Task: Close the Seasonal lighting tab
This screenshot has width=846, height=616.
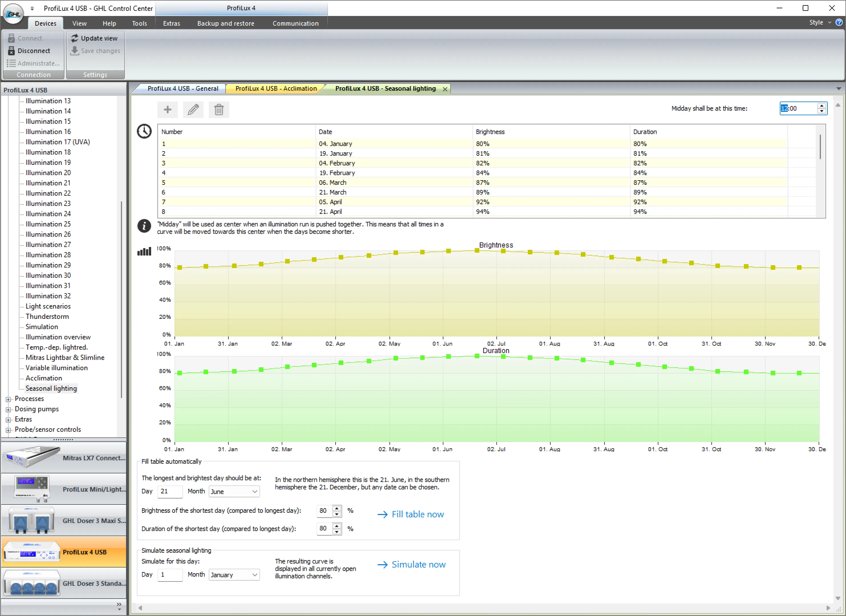Action: click(445, 89)
